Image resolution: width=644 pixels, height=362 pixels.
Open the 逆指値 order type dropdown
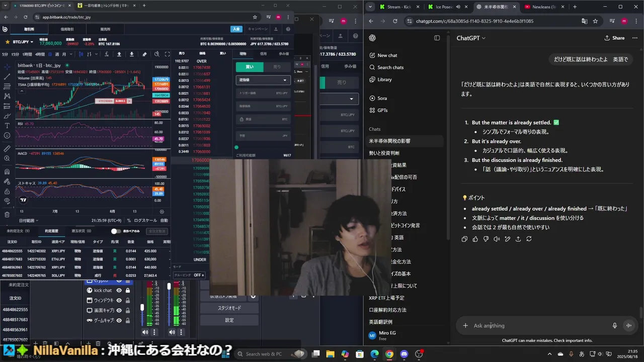coord(263,80)
